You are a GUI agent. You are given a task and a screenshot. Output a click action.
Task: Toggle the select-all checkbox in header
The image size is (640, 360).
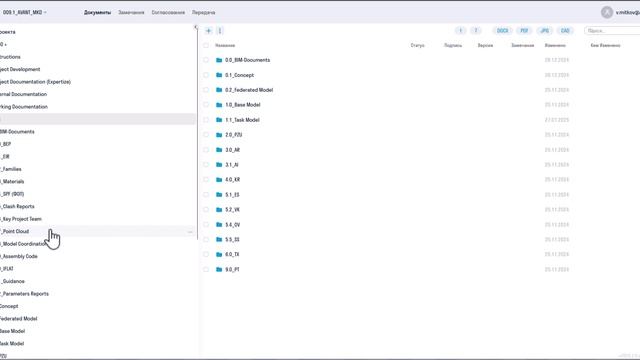click(x=206, y=45)
